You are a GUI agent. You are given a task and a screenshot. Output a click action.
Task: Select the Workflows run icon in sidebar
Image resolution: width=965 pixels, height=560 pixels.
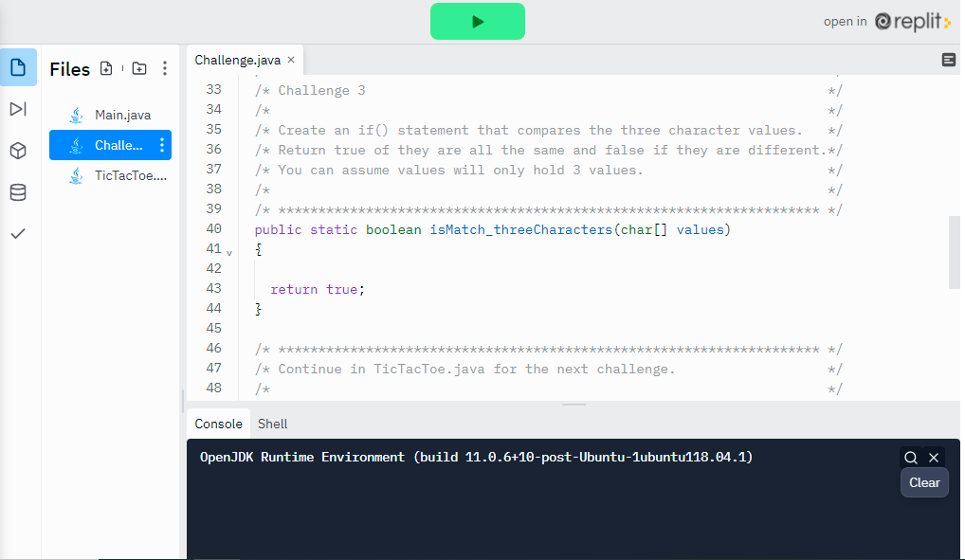[x=17, y=109]
